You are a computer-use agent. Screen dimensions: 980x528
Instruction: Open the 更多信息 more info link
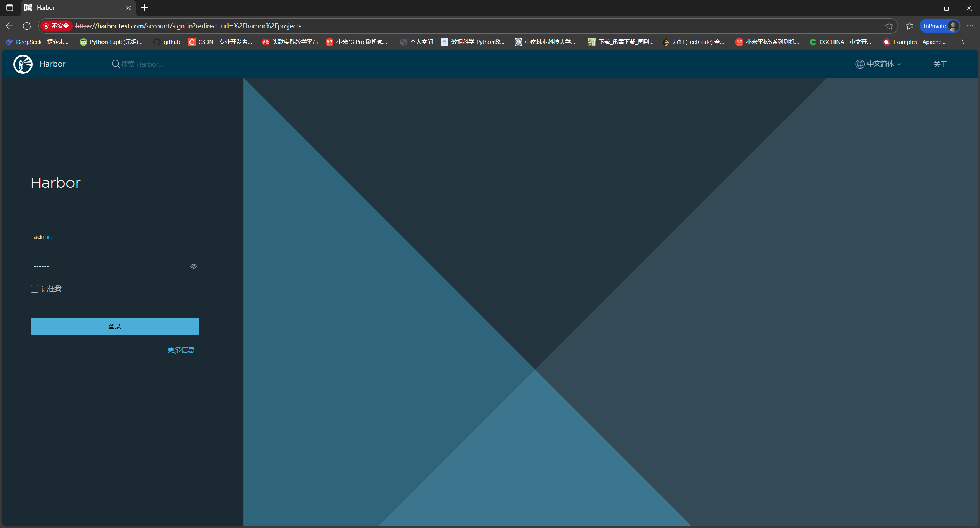coord(183,350)
